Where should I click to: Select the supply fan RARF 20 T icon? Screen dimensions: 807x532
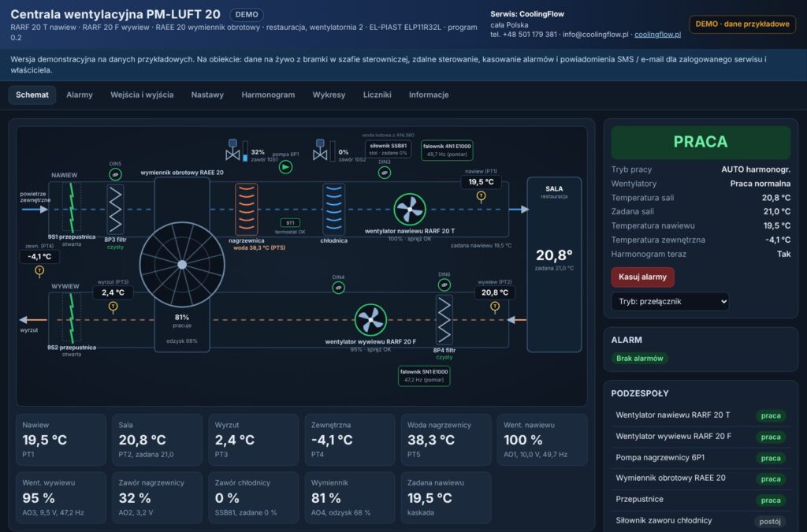click(410, 210)
